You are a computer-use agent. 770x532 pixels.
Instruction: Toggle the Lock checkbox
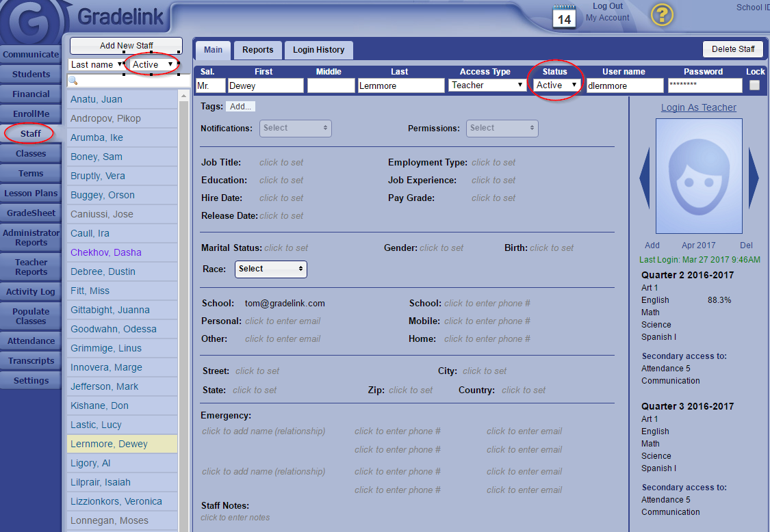754,85
